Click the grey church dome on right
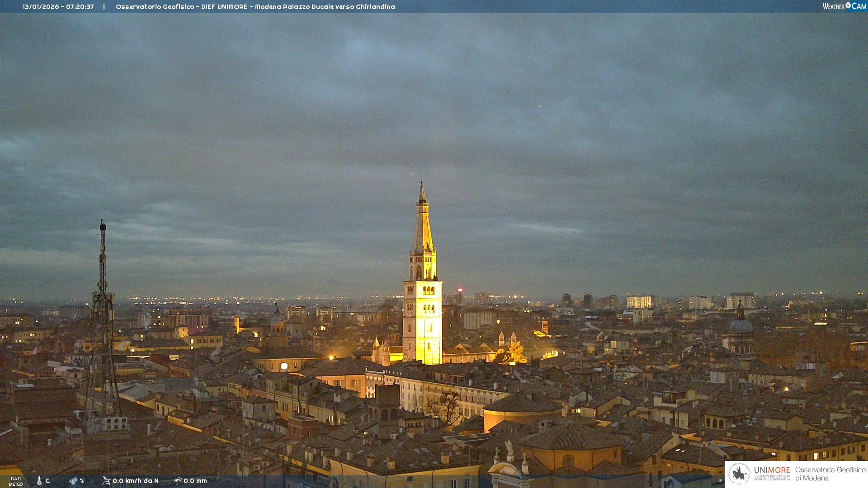Screen dimensions: 868x488 click(741, 325)
